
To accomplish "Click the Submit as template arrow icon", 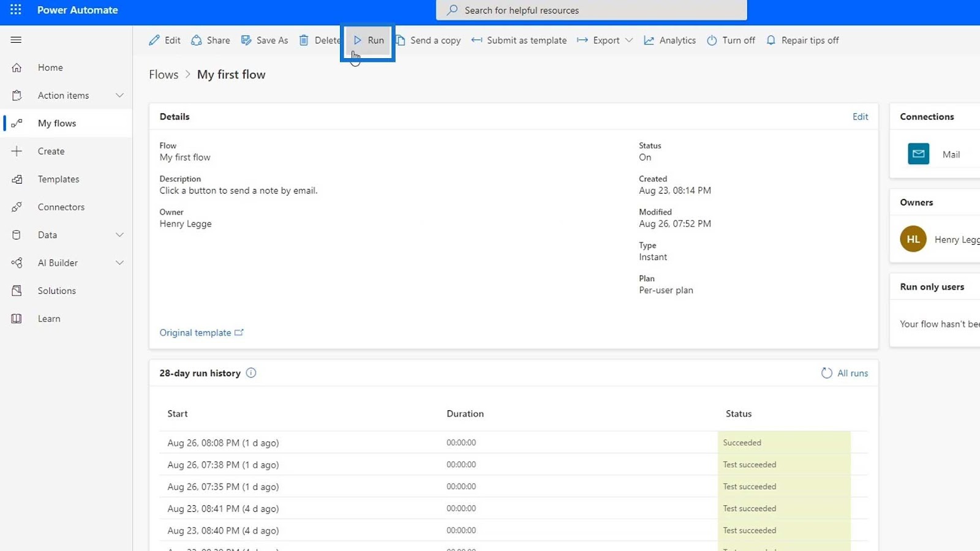I will 477,40.
